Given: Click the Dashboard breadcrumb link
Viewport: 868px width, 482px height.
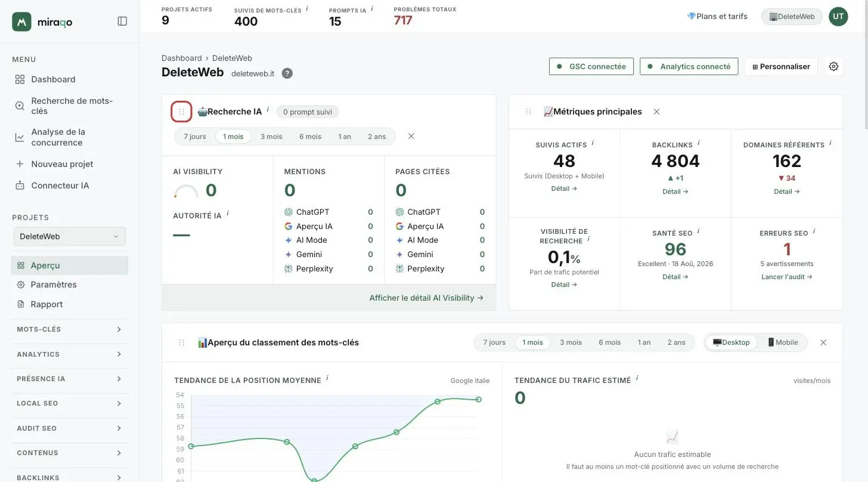Looking at the screenshot, I should [182, 58].
